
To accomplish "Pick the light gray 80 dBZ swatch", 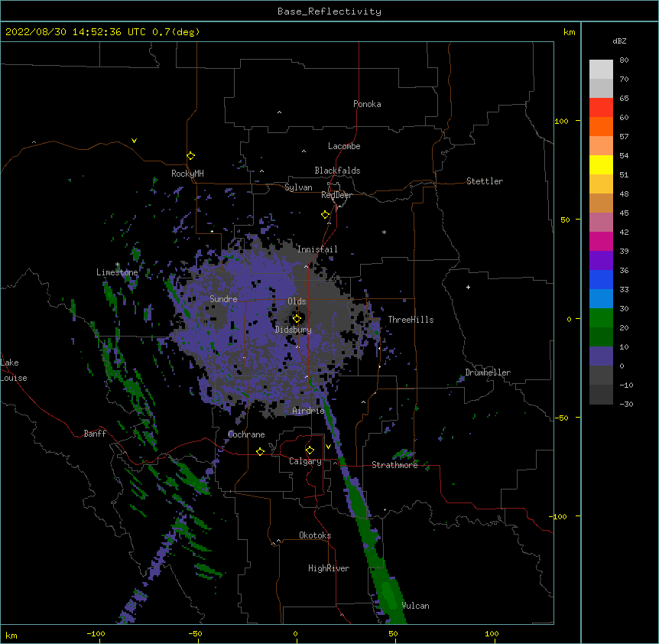I will click(601, 70).
